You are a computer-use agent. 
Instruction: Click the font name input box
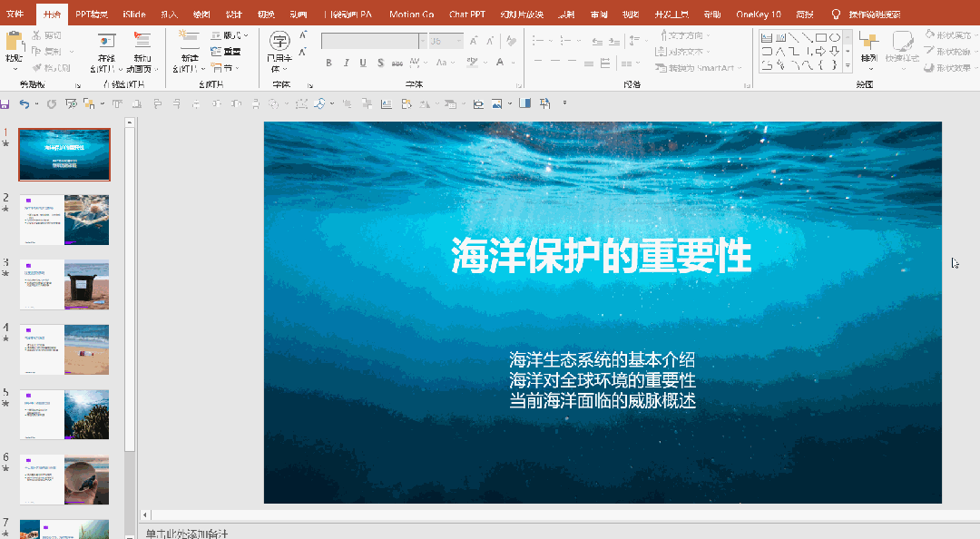(x=369, y=41)
